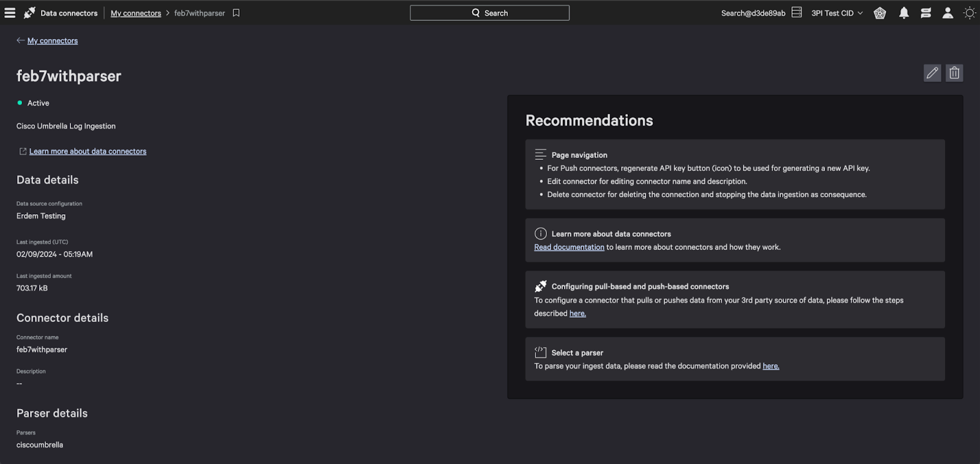Click the Data connectors plug icon
The height and width of the screenshot is (464, 980).
(29, 13)
